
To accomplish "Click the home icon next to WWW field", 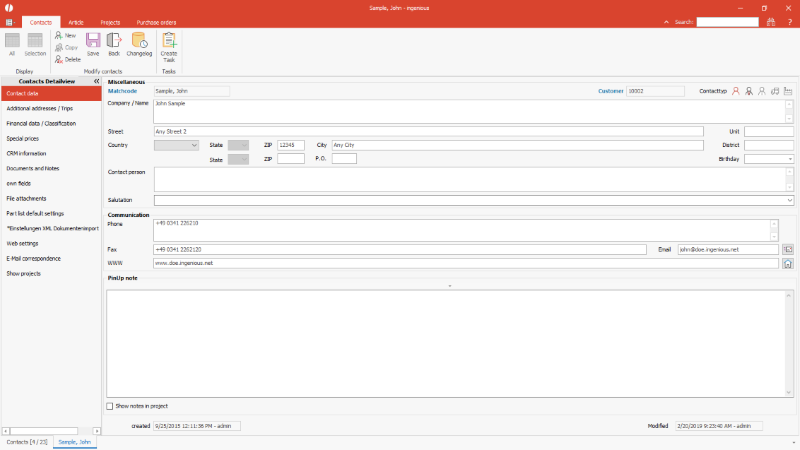I will coord(787,263).
